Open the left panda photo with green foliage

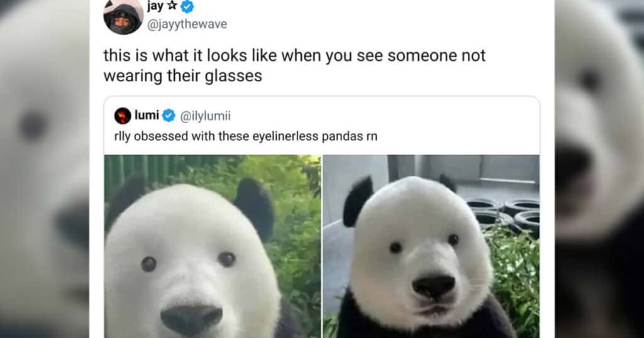tap(213, 246)
